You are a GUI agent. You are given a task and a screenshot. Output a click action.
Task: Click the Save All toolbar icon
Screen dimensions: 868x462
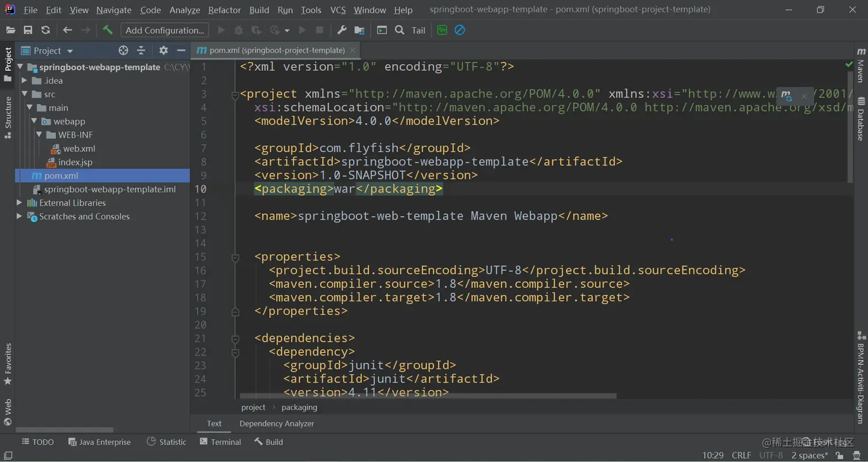[x=28, y=30]
